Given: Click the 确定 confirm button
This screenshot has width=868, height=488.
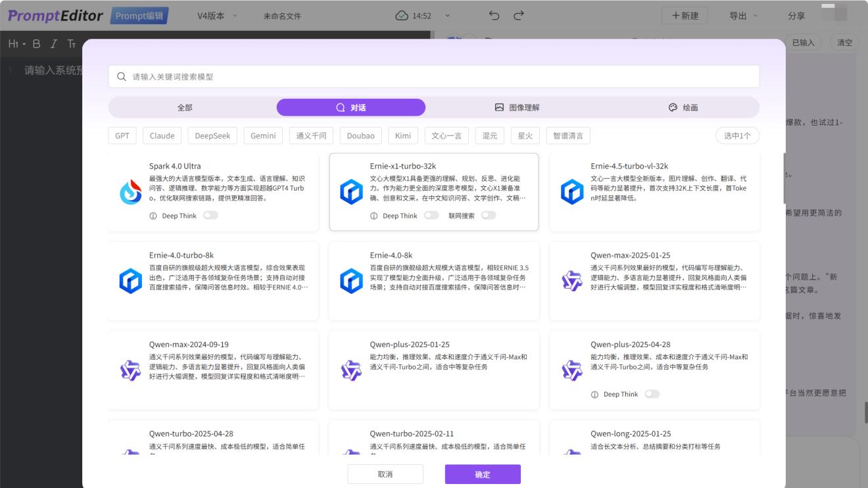Looking at the screenshot, I should tap(483, 474).
